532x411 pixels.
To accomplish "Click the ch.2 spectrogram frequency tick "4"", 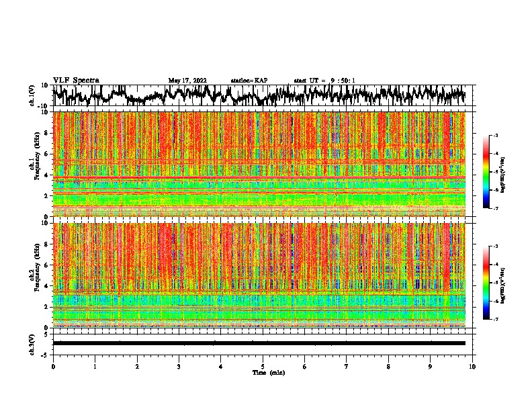I will tap(46, 286).
